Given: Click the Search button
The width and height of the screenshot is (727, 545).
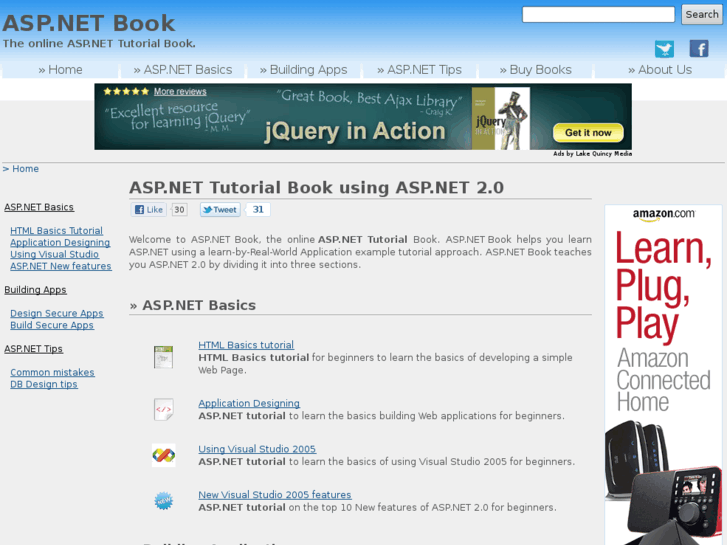Looking at the screenshot, I should (x=701, y=14).
